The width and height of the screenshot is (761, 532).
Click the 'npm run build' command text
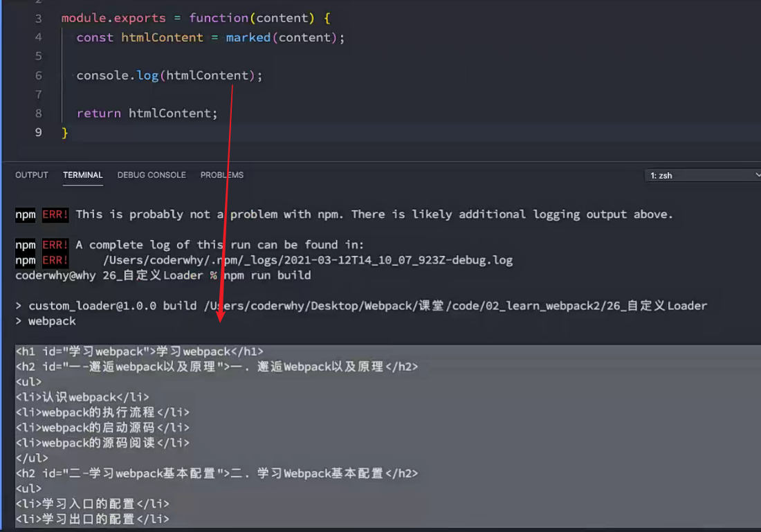coord(266,275)
